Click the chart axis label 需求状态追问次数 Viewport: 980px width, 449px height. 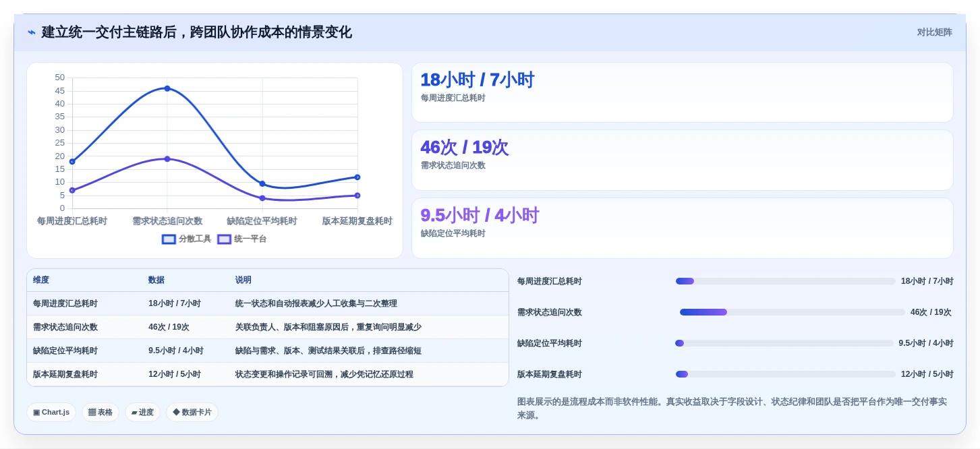pos(167,221)
